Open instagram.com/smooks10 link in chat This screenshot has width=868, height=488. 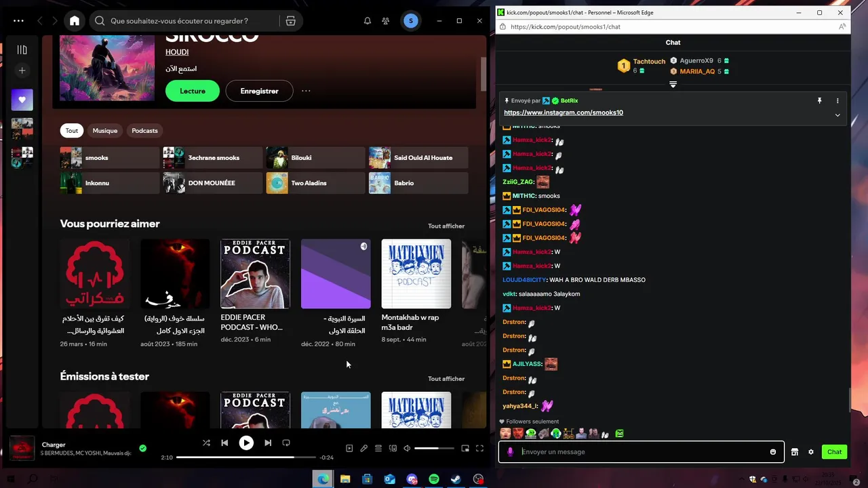pos(564,113)
